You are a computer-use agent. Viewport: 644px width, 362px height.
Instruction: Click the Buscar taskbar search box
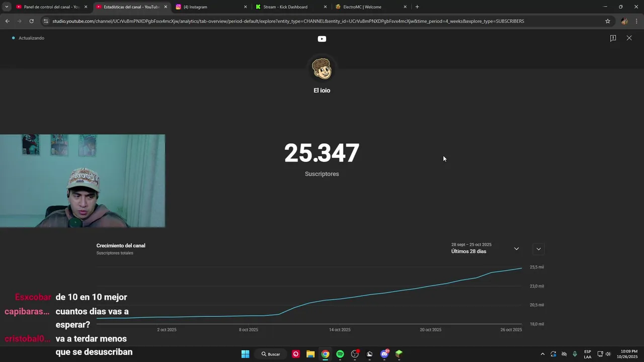[x=271, y=354]
